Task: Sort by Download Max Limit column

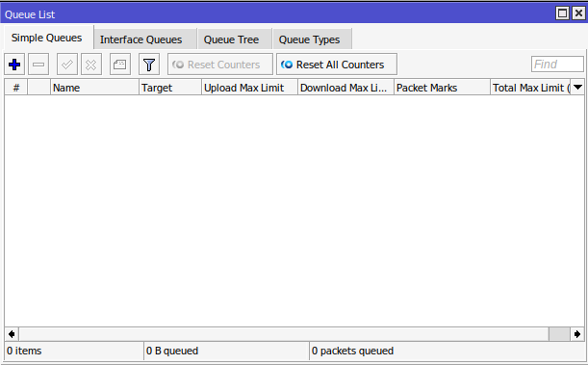Action: (345, 88)
